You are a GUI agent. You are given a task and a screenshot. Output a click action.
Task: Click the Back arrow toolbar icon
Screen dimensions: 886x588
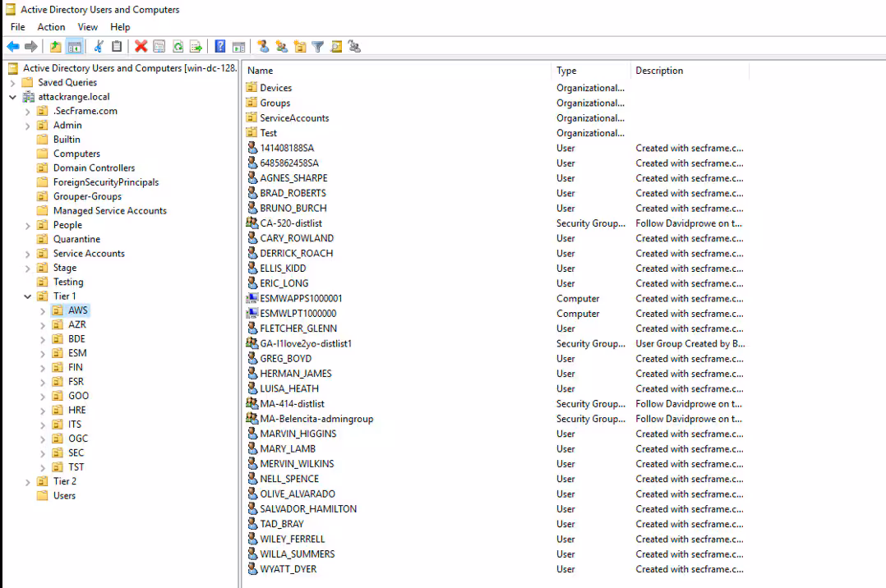click(13, 47)
